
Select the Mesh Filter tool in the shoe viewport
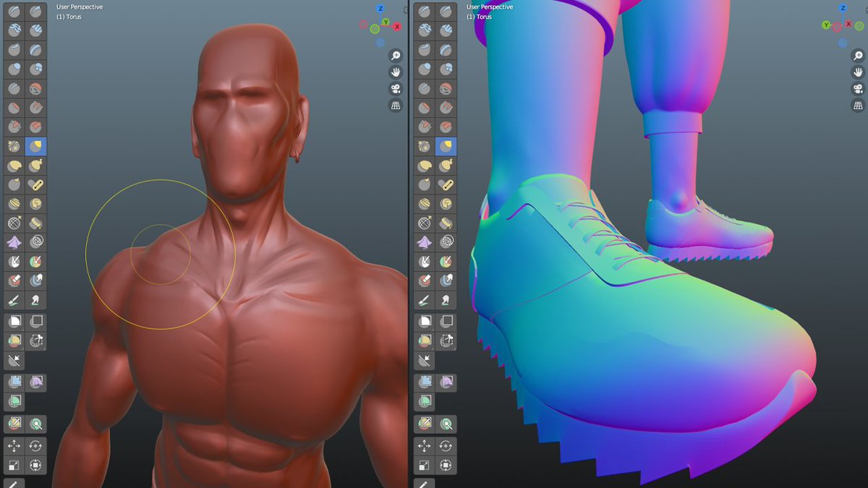tap(424, 382)
